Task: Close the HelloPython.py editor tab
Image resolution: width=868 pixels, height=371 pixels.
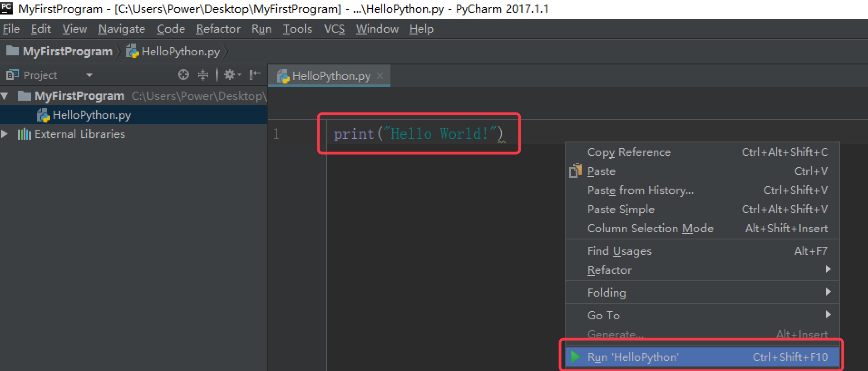Action: click(x=380, y=76)
